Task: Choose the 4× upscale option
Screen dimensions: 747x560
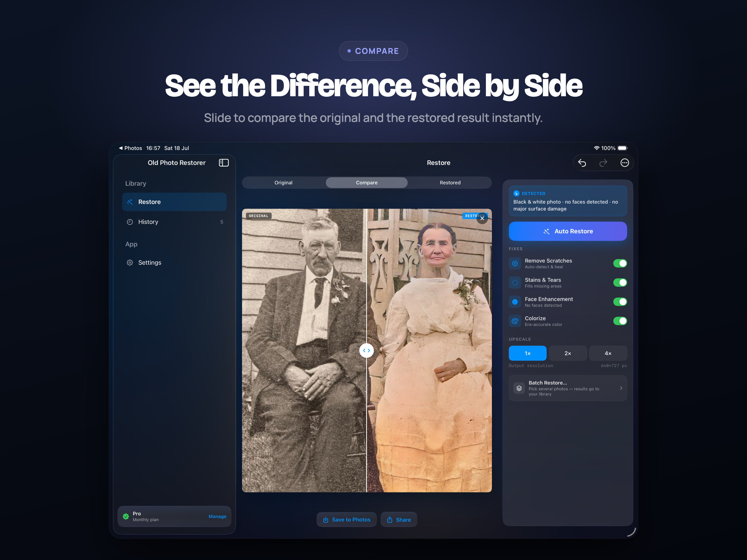Action: click(x=608, y=353)
